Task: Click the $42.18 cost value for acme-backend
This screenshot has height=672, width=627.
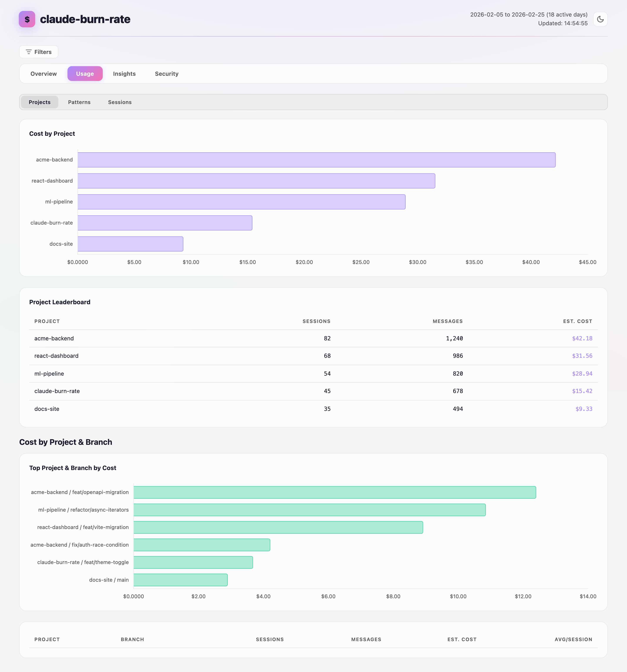Action: coord(582,338)
